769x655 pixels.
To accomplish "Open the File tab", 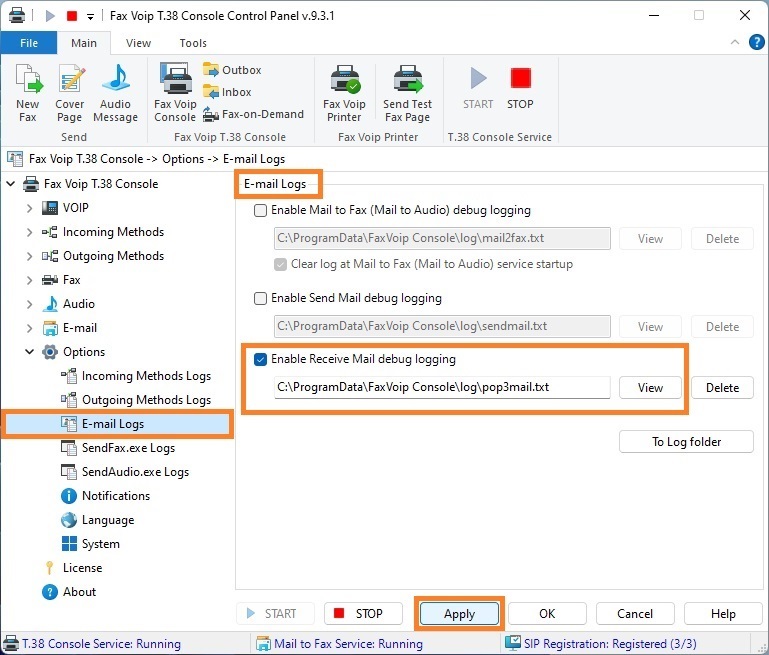I will pos(29,43).
